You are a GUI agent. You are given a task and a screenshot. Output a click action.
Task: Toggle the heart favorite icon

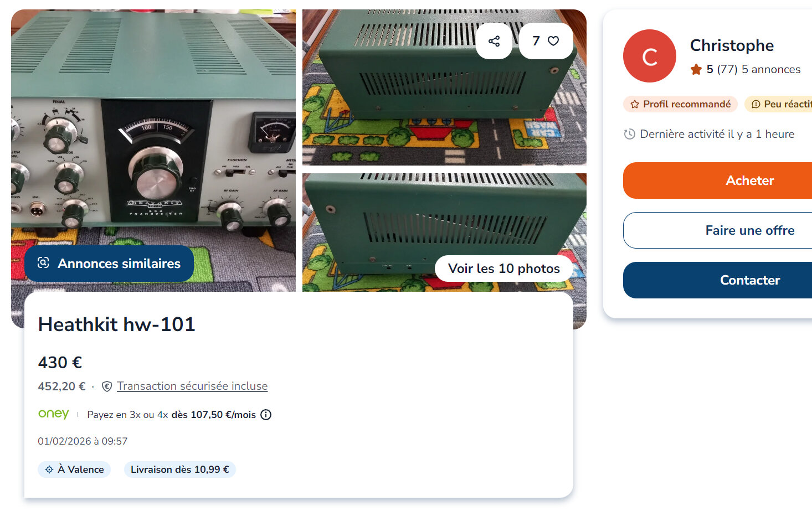point(553,41)
